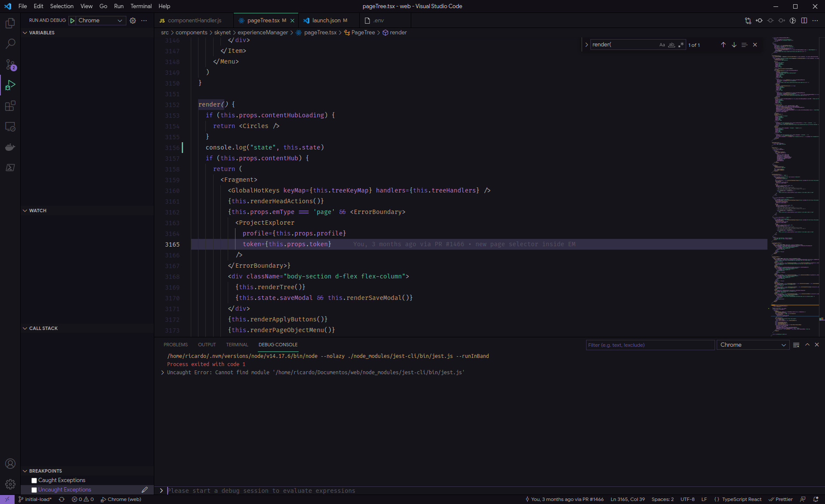Switch to the PROBLEMS panel tab
Image resolution: width=825 pixels, height=504 pixels.
pyautogui.click(x=176, y=345)
